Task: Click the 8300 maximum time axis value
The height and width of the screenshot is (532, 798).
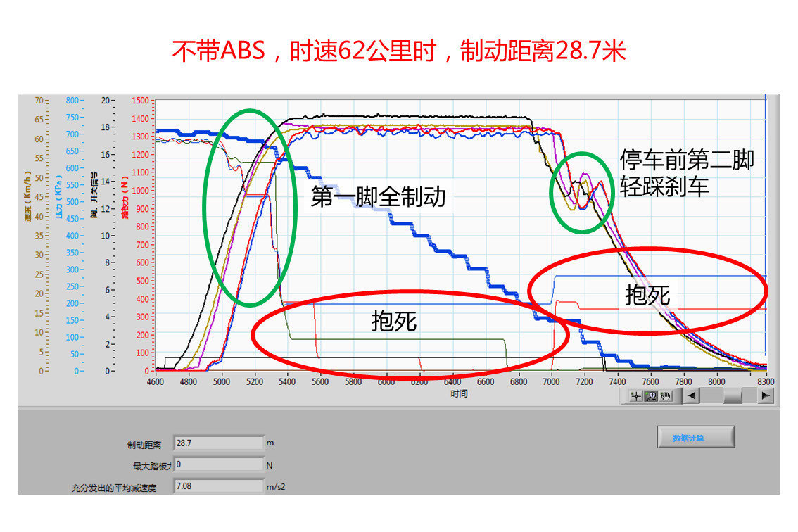Action: pos(766,381)
